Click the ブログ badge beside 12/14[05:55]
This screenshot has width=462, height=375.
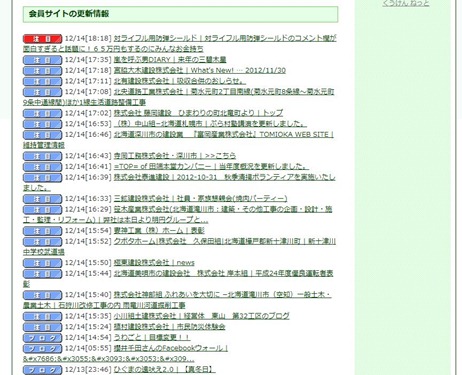click(x=42, y=348)
